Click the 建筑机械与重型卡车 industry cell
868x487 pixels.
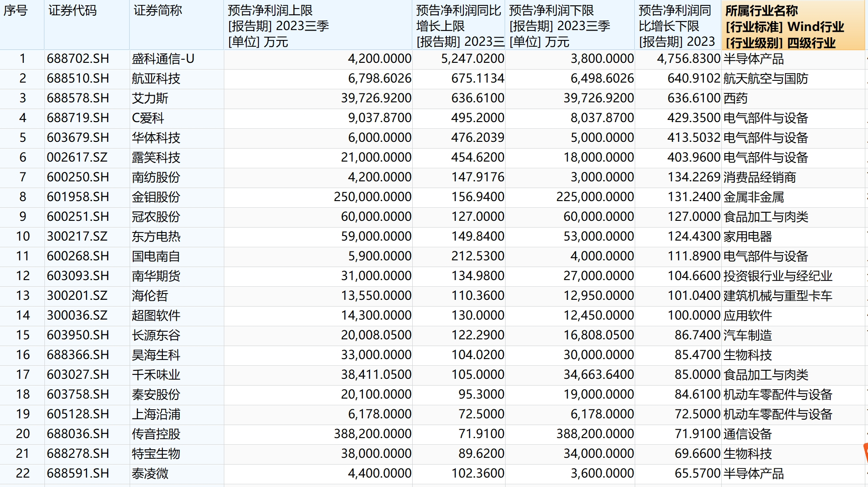click(777, 296)
